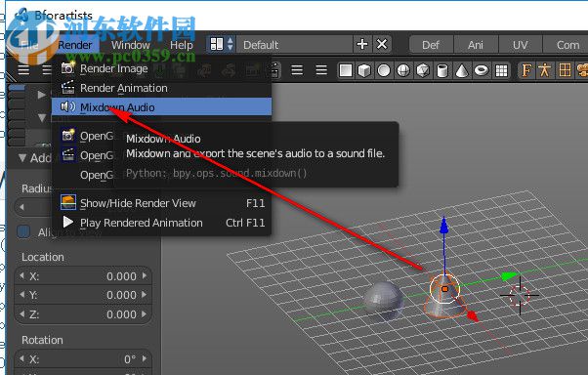Add a circle mesh primitive
Image resolution: width=588 pixels, height=375 pixels.
click(x=384, y=70)
